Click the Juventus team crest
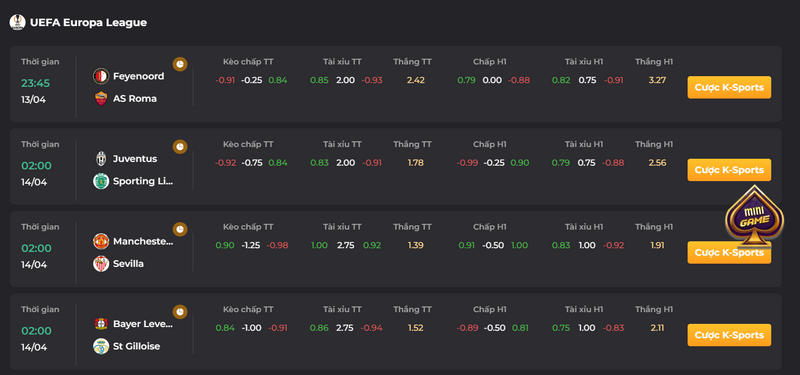Screen dimensions: 800x375 [101, 159]
